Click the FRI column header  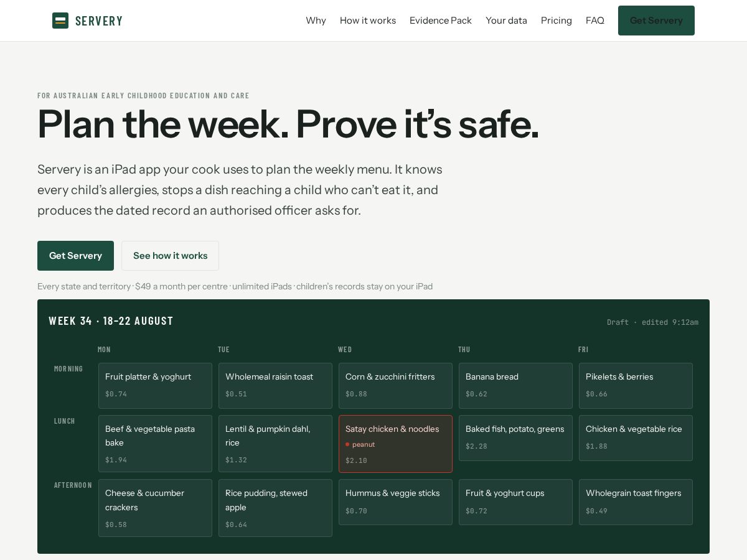click(x=583, y=350)
